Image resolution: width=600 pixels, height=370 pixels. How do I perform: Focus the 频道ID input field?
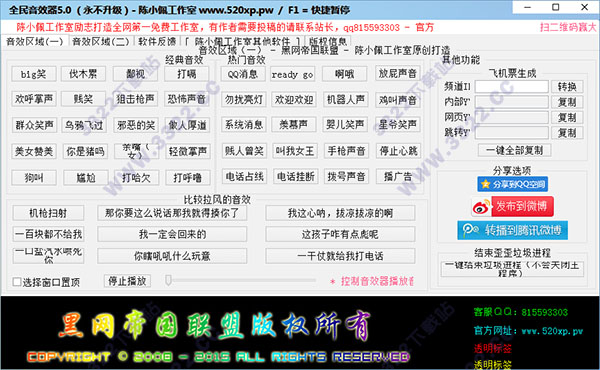512,86
